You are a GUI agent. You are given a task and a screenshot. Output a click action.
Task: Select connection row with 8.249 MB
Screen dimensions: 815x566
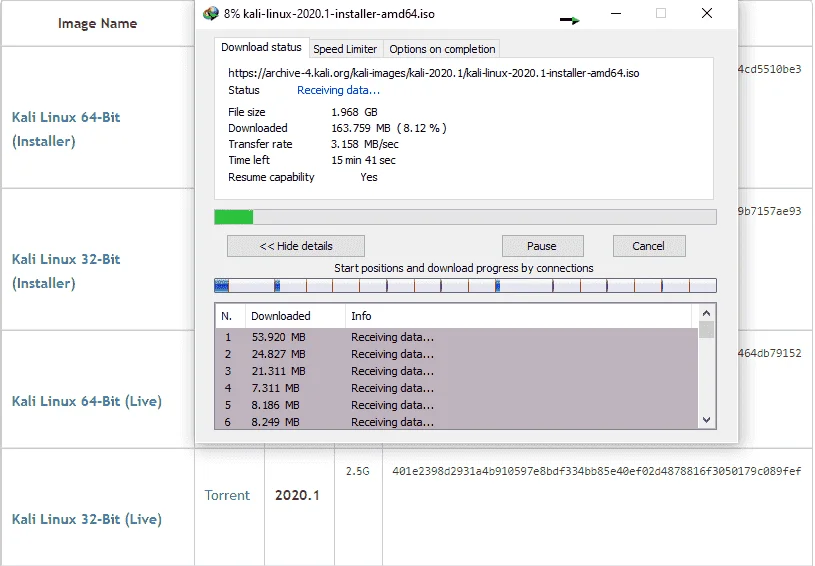click(456, 422)
